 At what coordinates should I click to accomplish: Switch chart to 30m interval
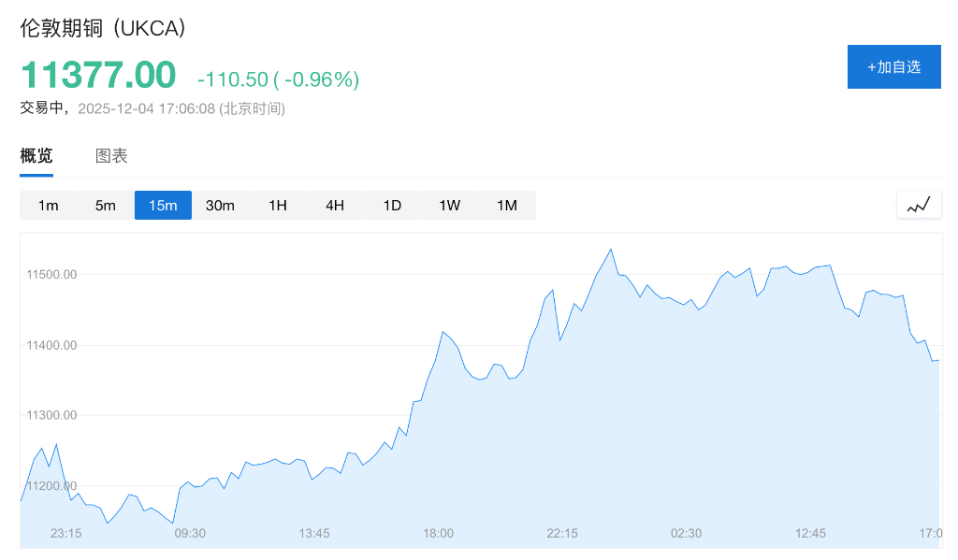(220, 206)
